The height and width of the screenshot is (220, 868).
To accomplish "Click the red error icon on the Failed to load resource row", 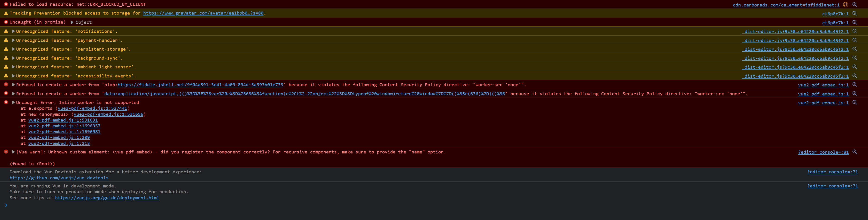I will [x=6, y=4].
